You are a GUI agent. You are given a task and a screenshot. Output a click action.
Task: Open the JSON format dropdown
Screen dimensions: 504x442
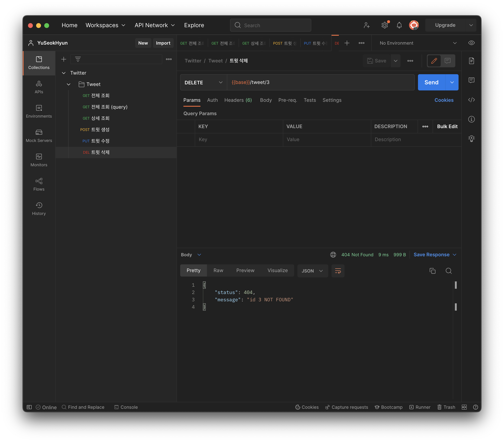click(x=312, y=271)
